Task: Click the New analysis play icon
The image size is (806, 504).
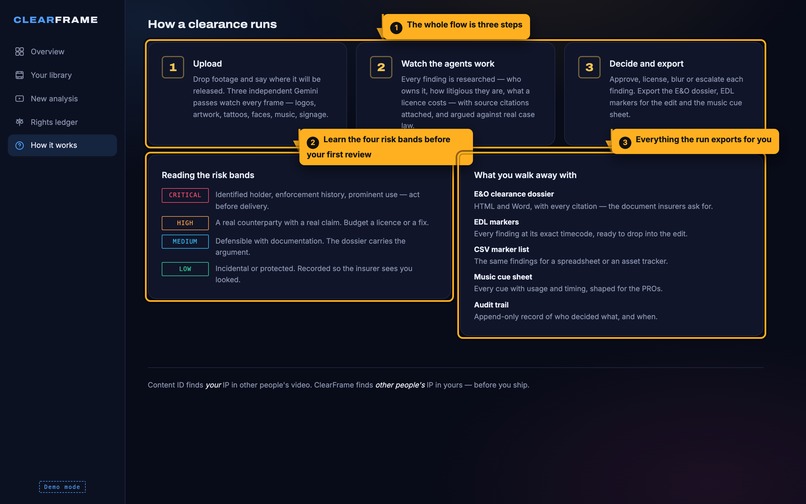Action: (20, 99)
